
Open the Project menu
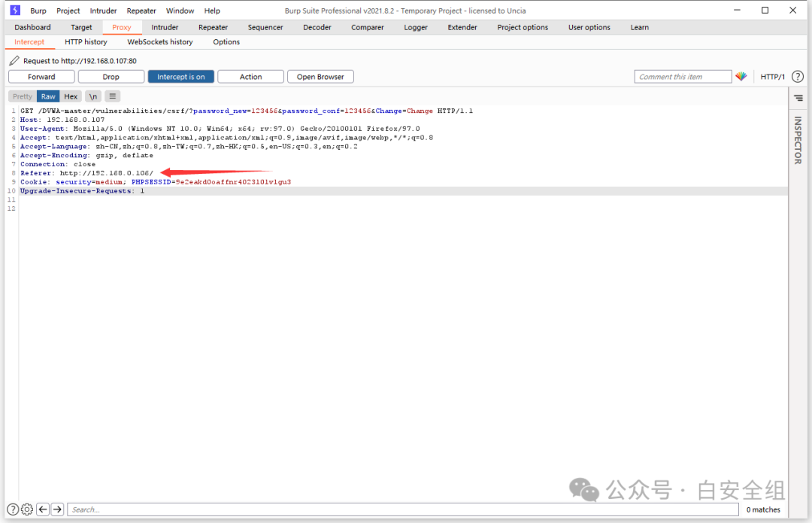[68, 11]
